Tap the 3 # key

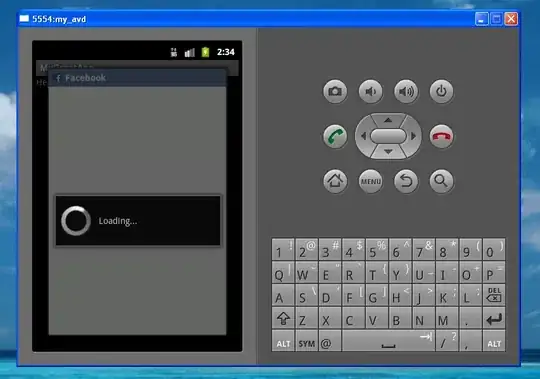pyautogui.click(x=330, y=249)
